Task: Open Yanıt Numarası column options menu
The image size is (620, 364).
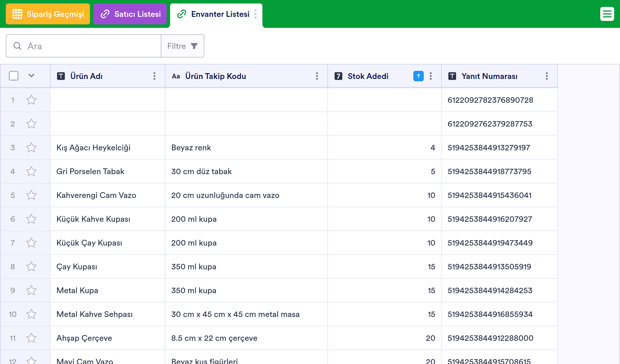Action: (547, 76)
